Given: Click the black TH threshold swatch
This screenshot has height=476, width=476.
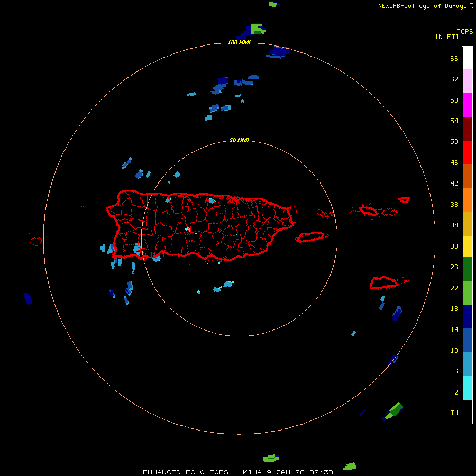Looking at the screenshot, I should coord(467,411).
